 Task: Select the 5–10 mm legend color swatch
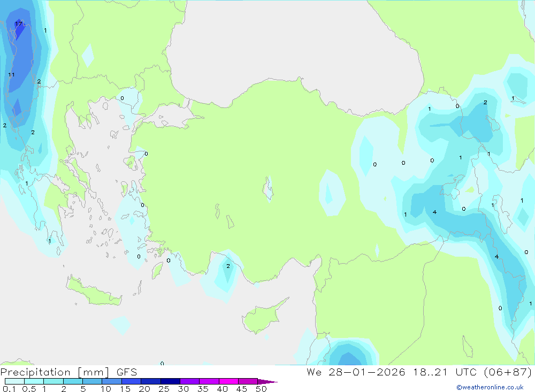point(93,381)
